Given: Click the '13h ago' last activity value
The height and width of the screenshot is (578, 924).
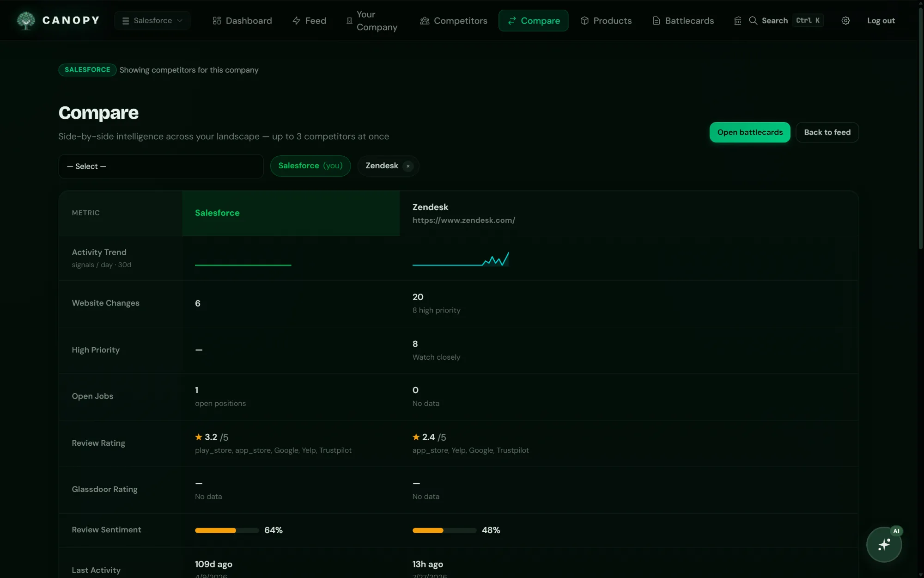Looking at the screenshot, I should tap(428, 564).
